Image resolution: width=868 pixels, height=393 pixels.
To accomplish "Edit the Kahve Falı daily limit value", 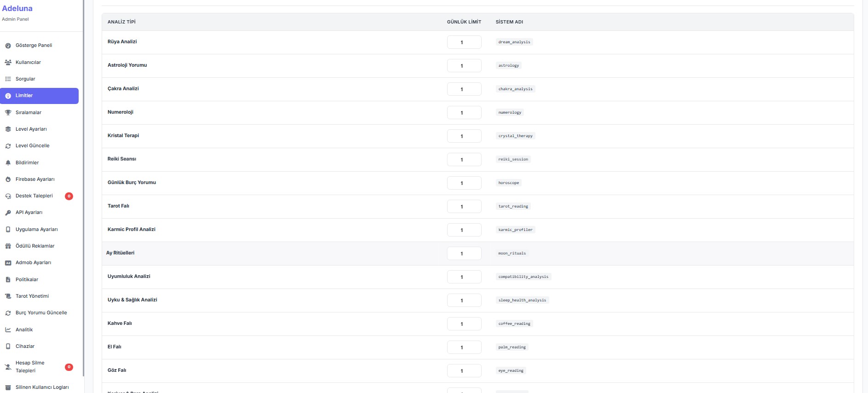I will click(464, 324).
